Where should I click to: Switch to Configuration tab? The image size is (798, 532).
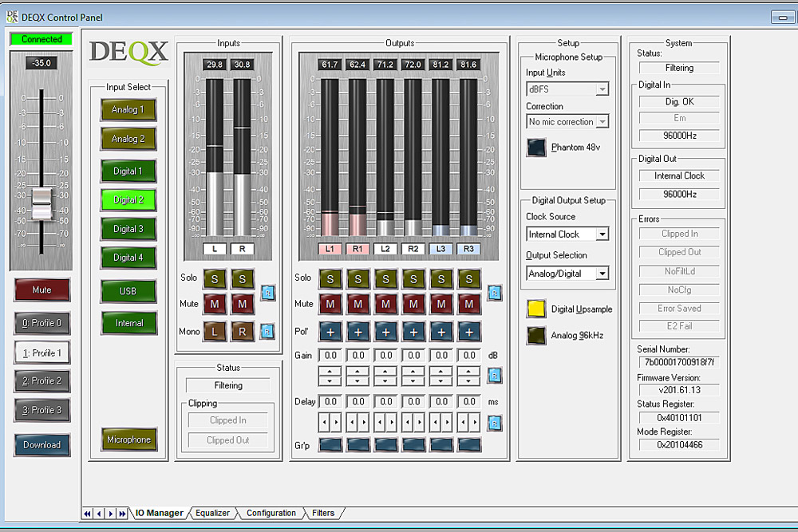271,513
